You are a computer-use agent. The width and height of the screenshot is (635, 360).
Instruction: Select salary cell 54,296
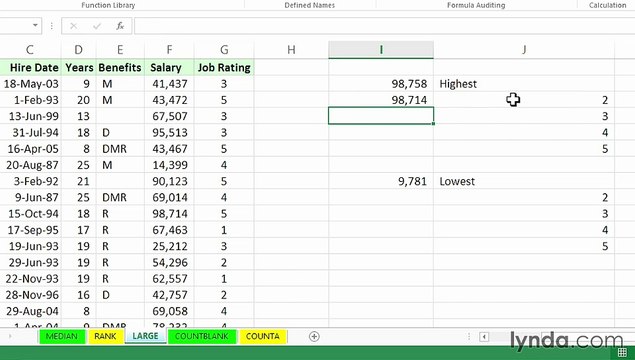click(169, 262)
